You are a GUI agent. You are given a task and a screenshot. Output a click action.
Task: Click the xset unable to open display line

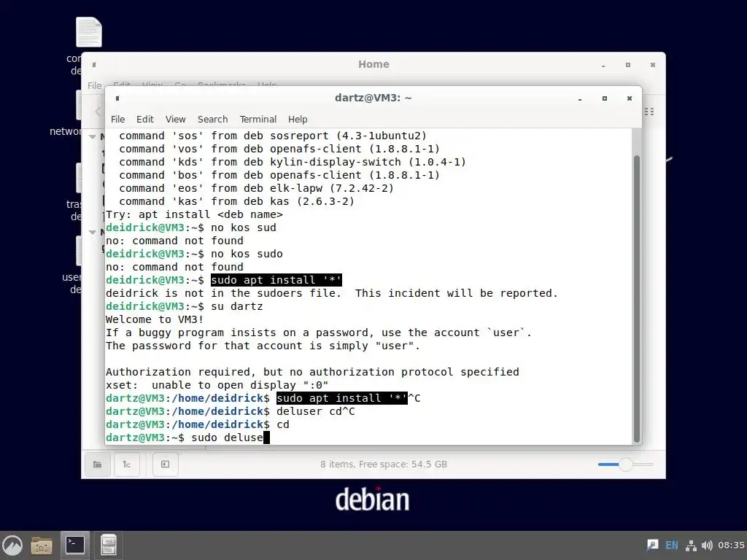click(x=217, y=385)
